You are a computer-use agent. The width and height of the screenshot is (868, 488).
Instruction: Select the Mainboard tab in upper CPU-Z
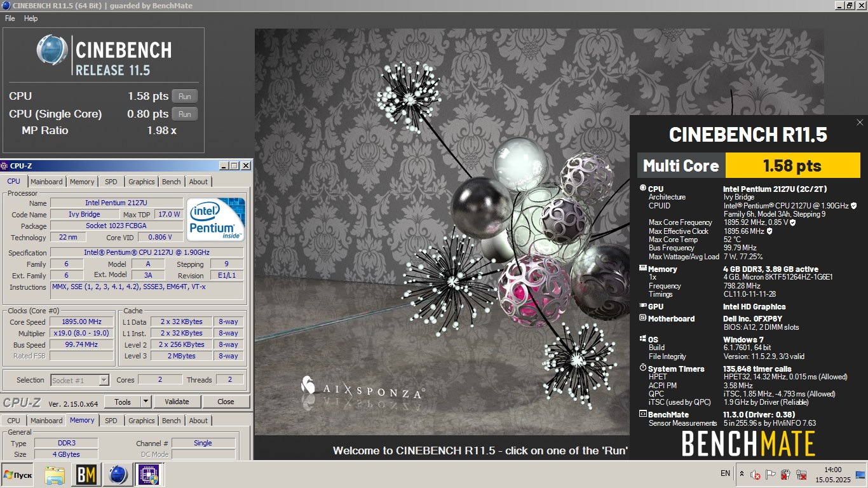point(47,182)
